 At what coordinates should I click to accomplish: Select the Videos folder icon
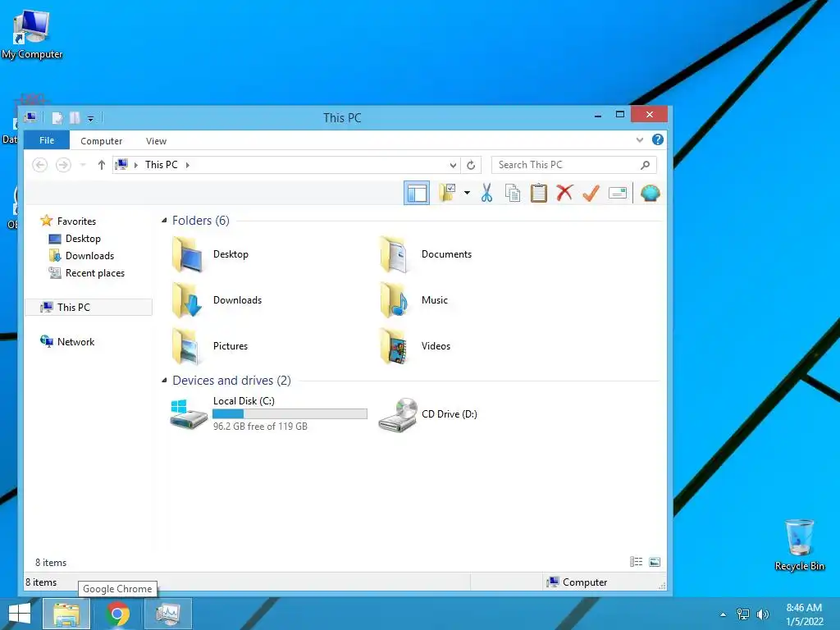[395, 346]
